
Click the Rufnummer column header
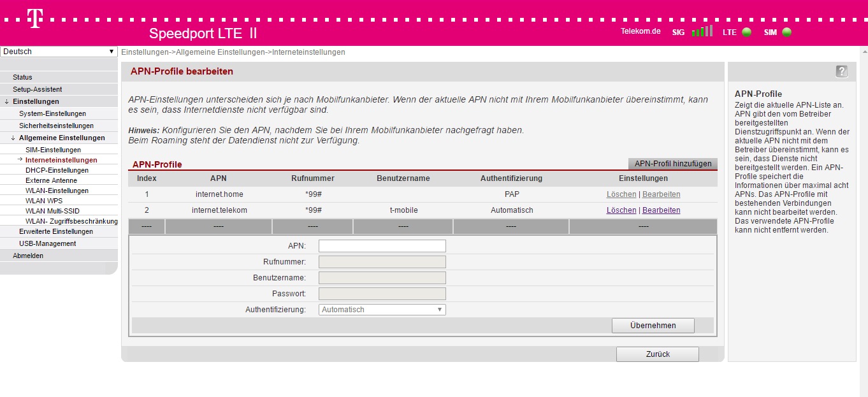[x=313, y=178]
